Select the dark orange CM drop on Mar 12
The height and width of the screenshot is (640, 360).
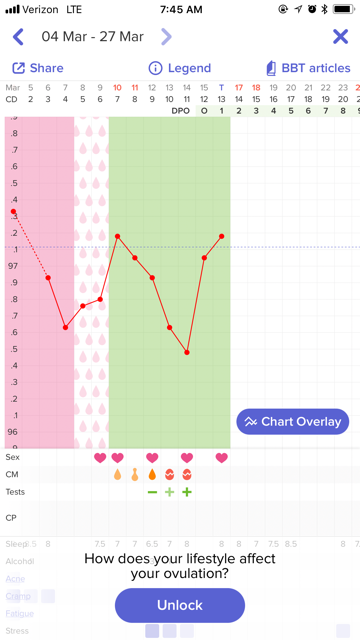[x=152, y=475]
